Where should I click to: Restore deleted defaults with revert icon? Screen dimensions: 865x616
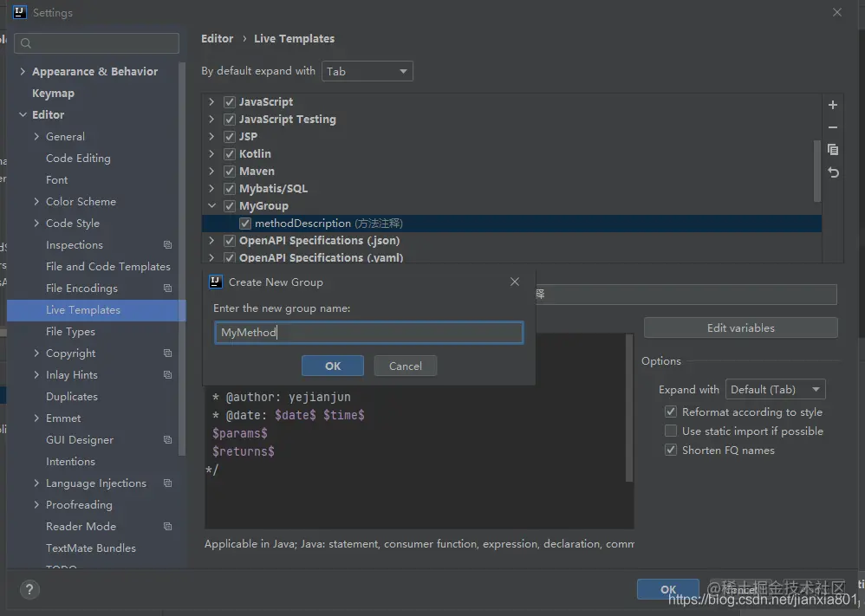[833, 172]
